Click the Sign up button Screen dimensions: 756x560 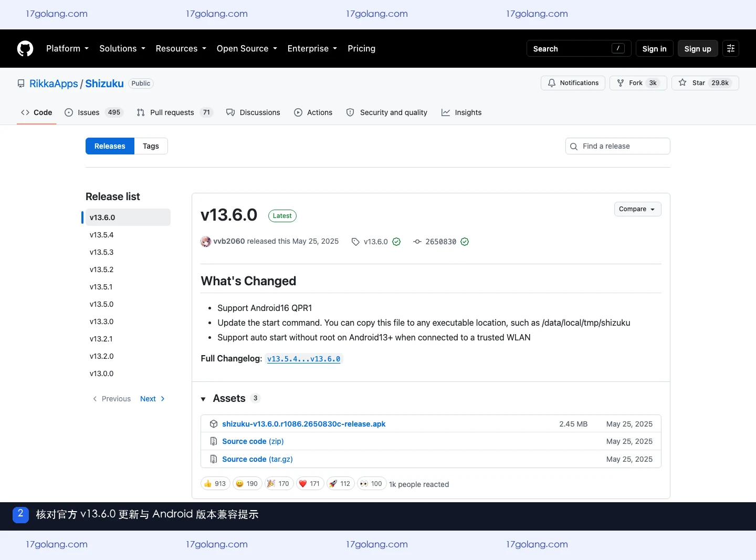pyautogui.click(x=698, y=48)
